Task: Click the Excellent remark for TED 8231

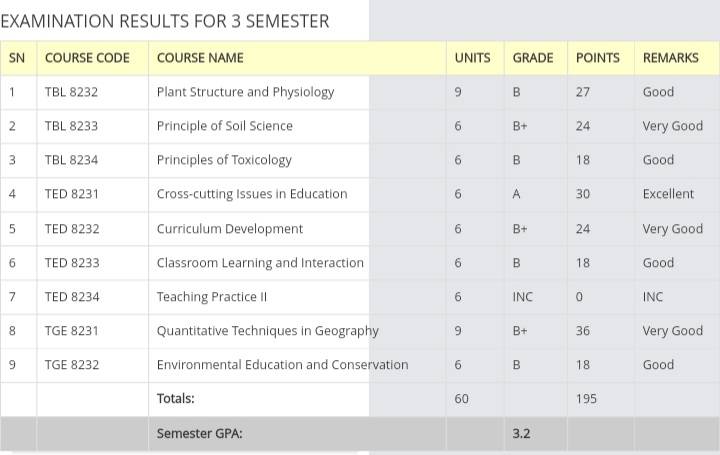Action: 668,194
